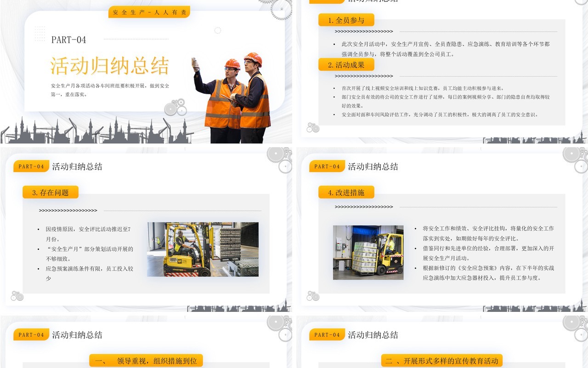
Task: Click the large orange title 活动归纳总结
Action: [x=110, y=66]
